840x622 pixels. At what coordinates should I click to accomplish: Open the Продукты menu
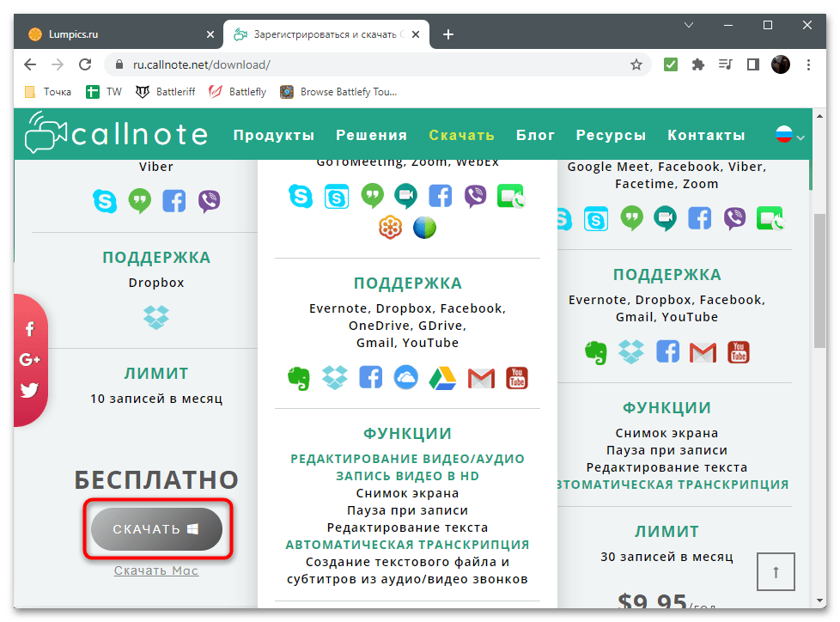click(274, 135)
